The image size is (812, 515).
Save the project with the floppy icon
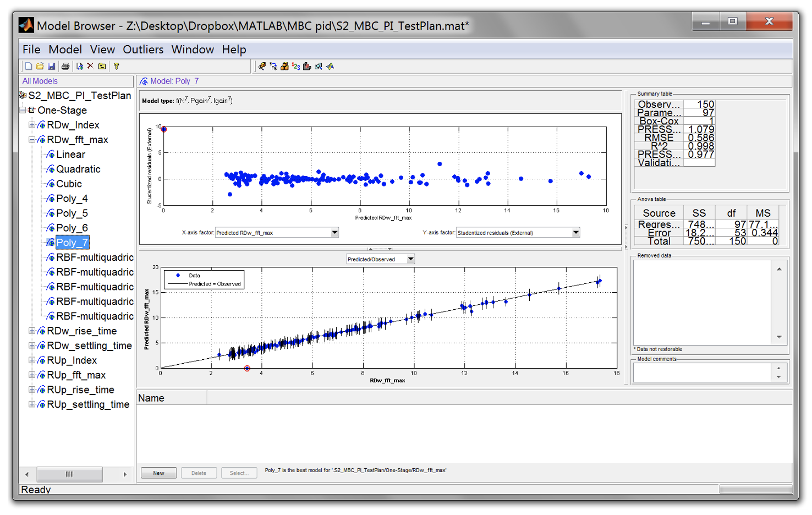(x=51, y=66)
